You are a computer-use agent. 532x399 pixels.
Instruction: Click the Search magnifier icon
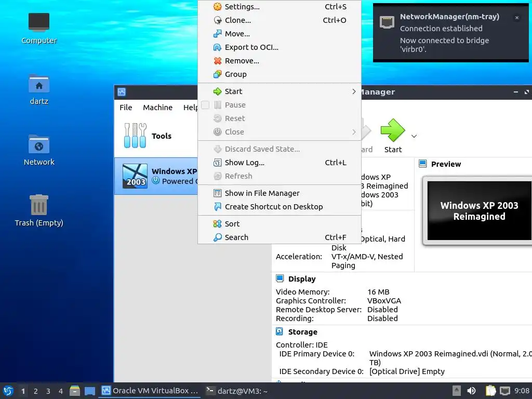(218, 237)
